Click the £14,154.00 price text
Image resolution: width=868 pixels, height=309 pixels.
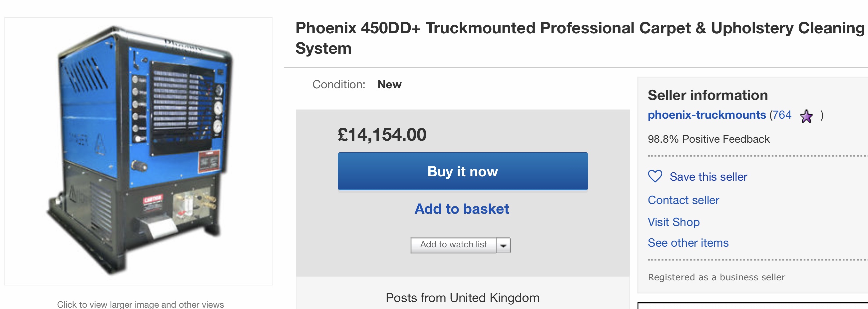[x=382, y=135]
